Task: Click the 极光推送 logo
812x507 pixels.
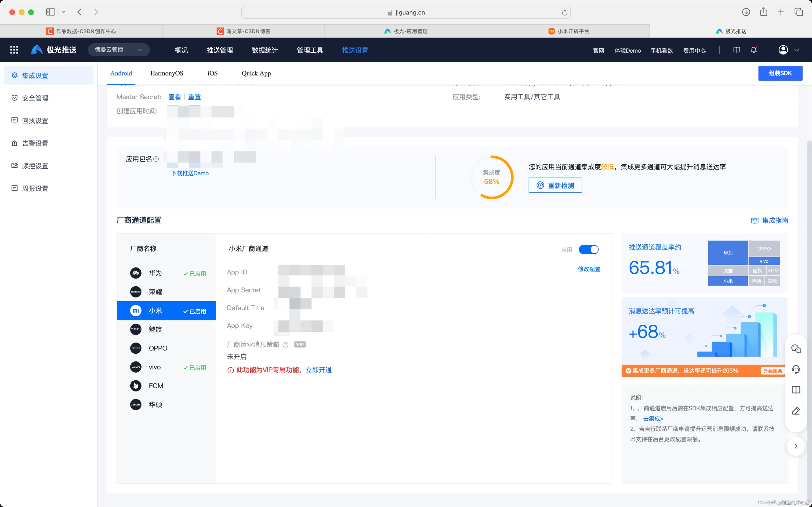Action: point(54,50)
